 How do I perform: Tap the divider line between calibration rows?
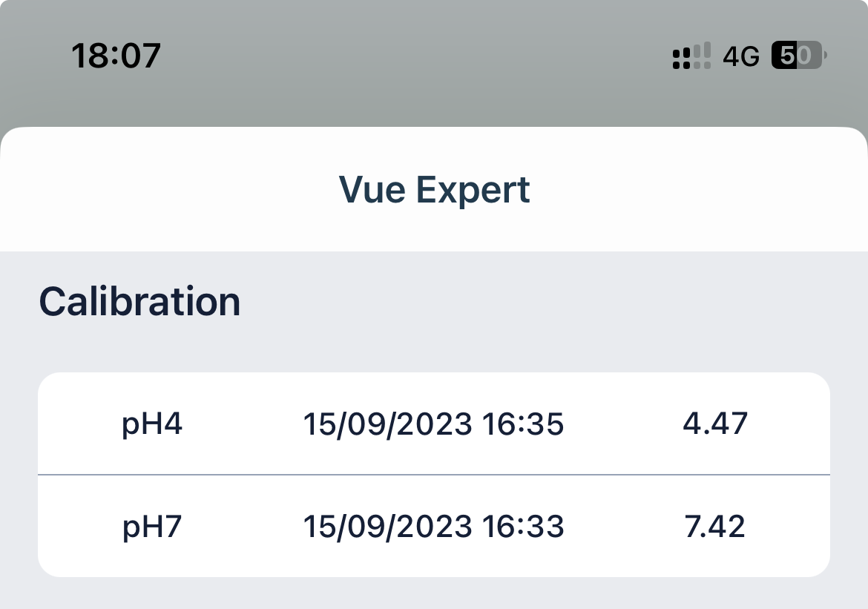pyautogui.click(x=433, y=474)
